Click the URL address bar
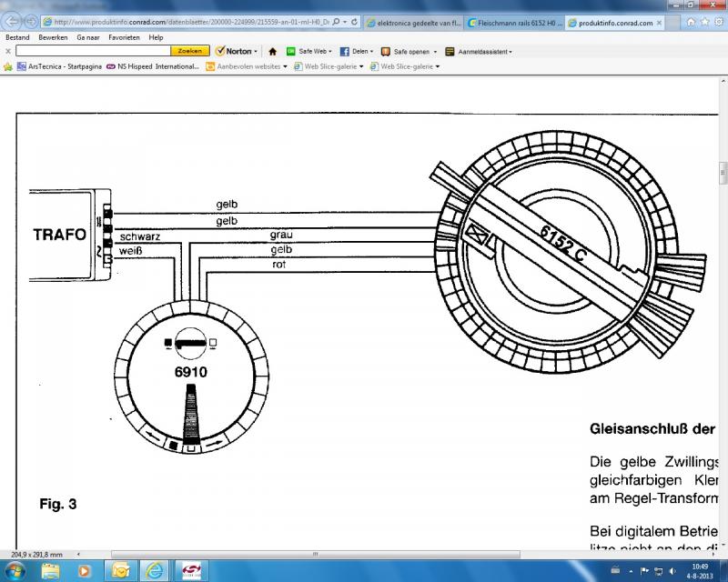This screenshot has height=582, width=728. [x=191, y=22]
